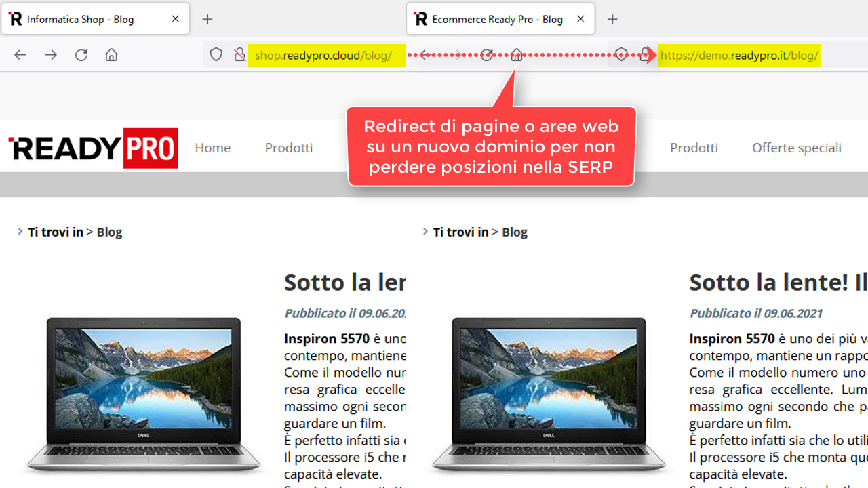Click Inspiron 5570 bold text on left page
The width and height of the screenshot is (868, 488).
[x=327, y=338]
